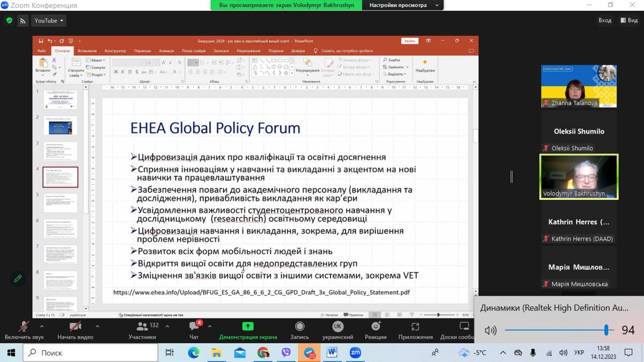Viewport: 644px width, 362px height.
Task: Open the Настройки просмотра view options menu
Action: [402, 5]
